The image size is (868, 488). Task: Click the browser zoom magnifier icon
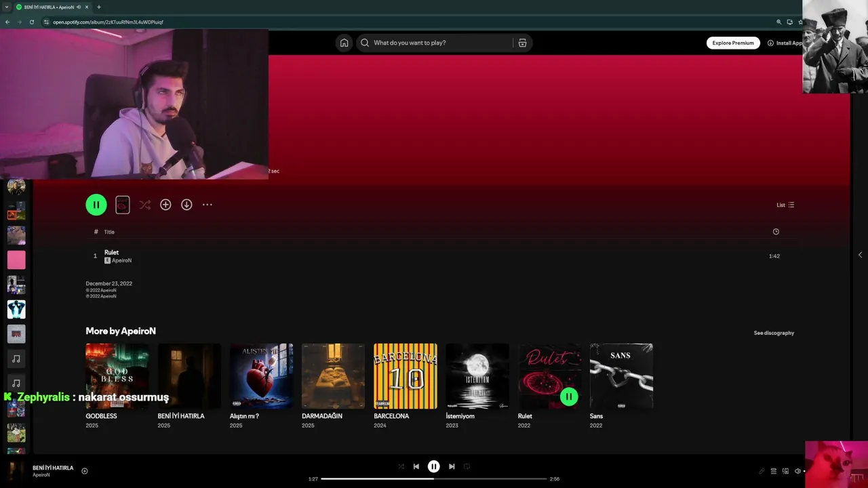coord(779,22)
